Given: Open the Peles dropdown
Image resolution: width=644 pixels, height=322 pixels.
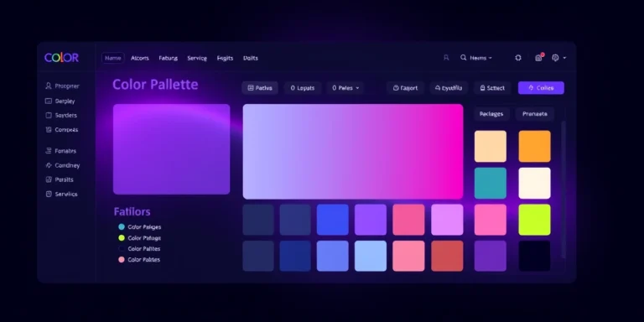Looking at the screenshot, I should (x=345, y=88).
